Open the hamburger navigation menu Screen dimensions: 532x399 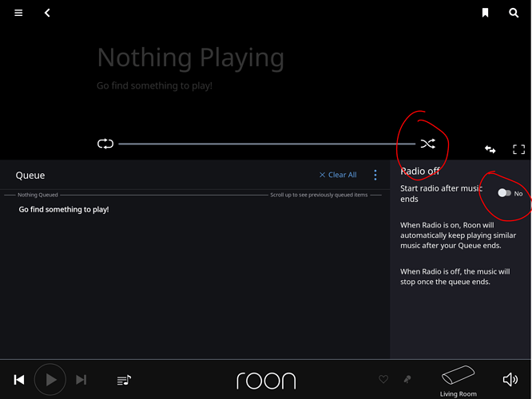[18, 13]
